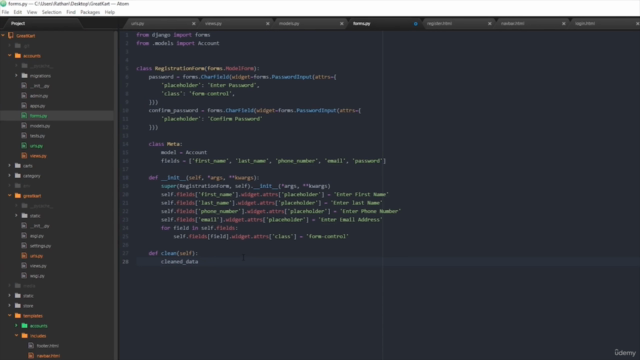Open orange urls.py in greatkart folder
The width and height of the screenshot is (640, 360).
[36, 256]
